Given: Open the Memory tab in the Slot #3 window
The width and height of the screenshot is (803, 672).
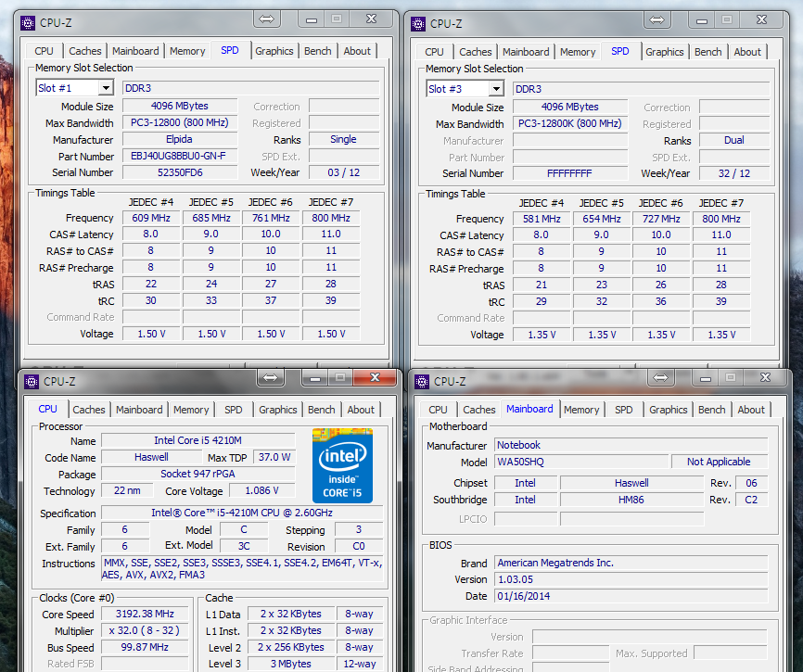Looking at the screenshot, I should pos(578,52).
